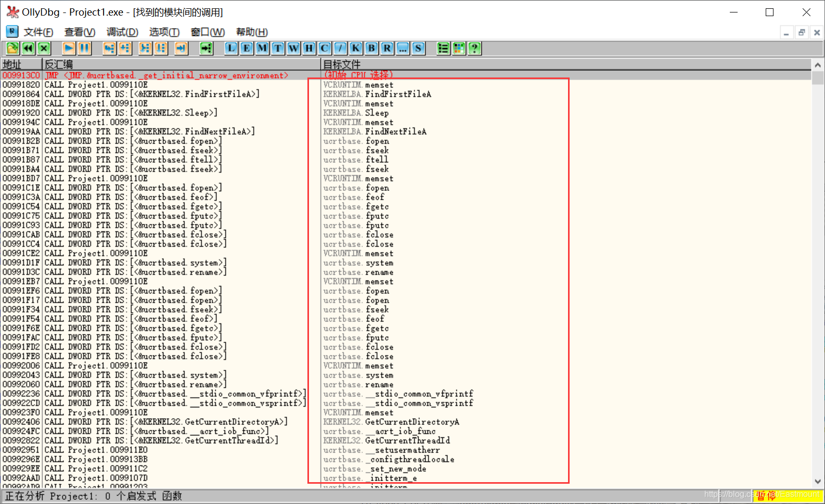Screen dimensions: 825x504
Task: Select row 009913C0 JMP _get_initial_narrow_environment
Action: point(406,75)
